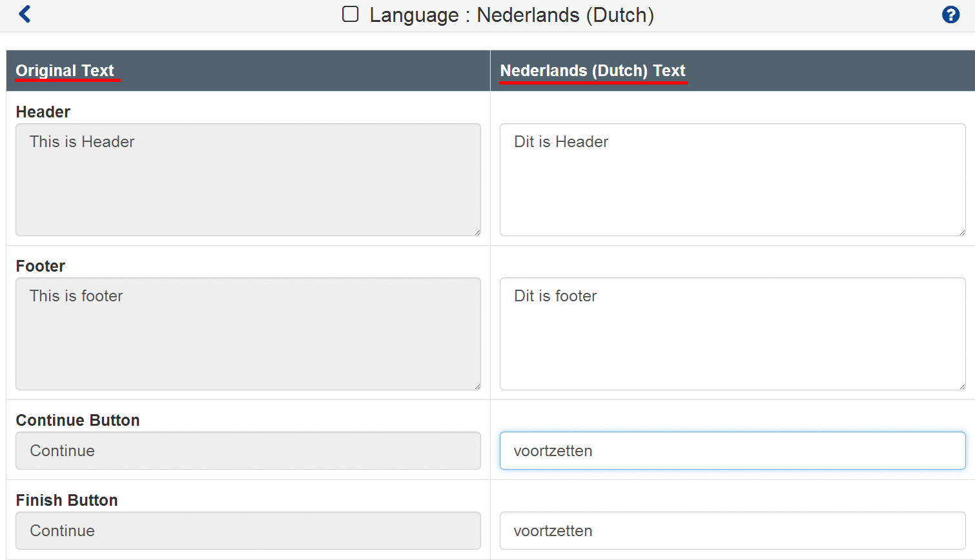Click resize grip on original Header textarea
Image resolution: width=975 pixels, height=560 pixels.
[x=477, y=232]
